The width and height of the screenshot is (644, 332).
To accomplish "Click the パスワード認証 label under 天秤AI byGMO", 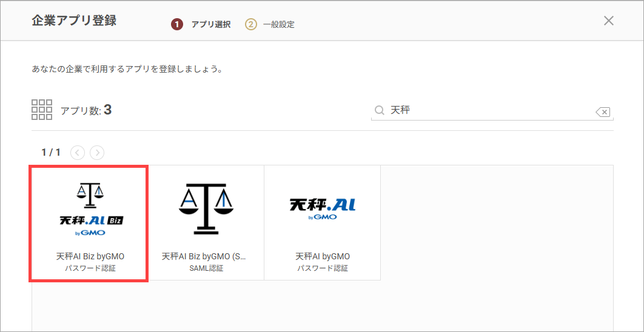I will click(323, 269).
